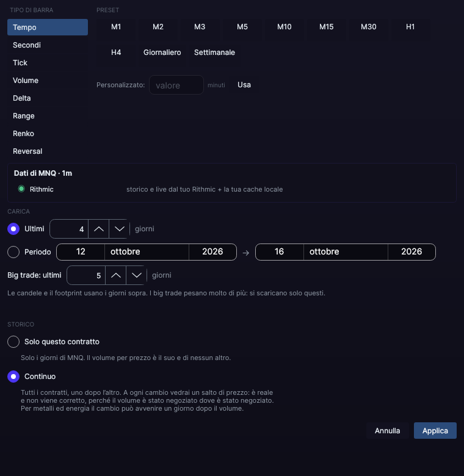Click the 'Dati di MNQ · 1m' heading
464x476 pixels.
tap(43, 173)
